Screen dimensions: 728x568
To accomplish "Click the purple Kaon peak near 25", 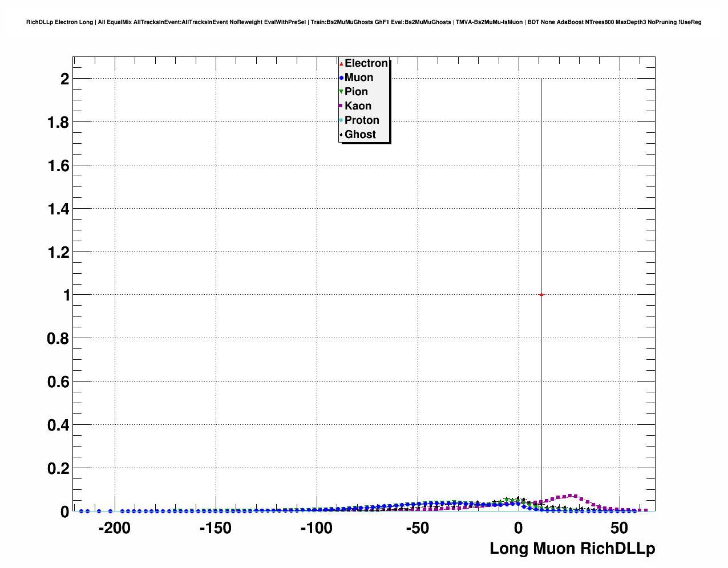I will 570,496.
